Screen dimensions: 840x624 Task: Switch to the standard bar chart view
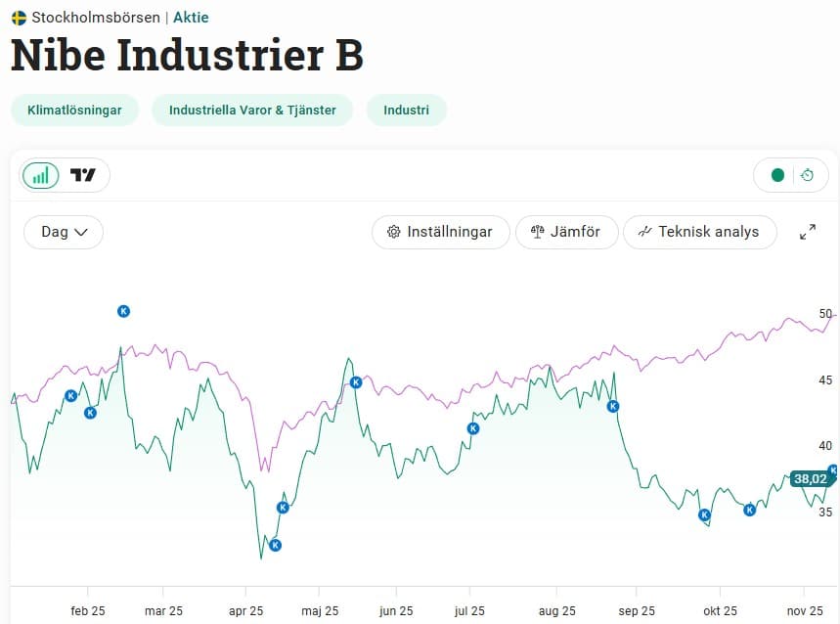point(41,176)
